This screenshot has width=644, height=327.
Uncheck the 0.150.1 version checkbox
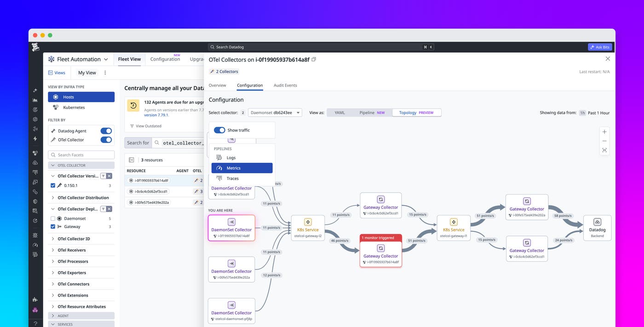53,185
